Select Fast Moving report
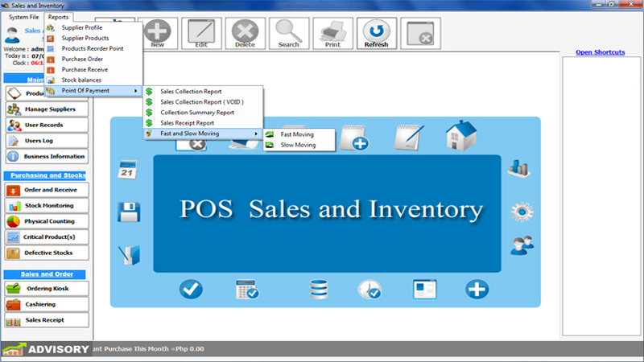The height and width of the screenshot is (362, 644). point(296,134)
